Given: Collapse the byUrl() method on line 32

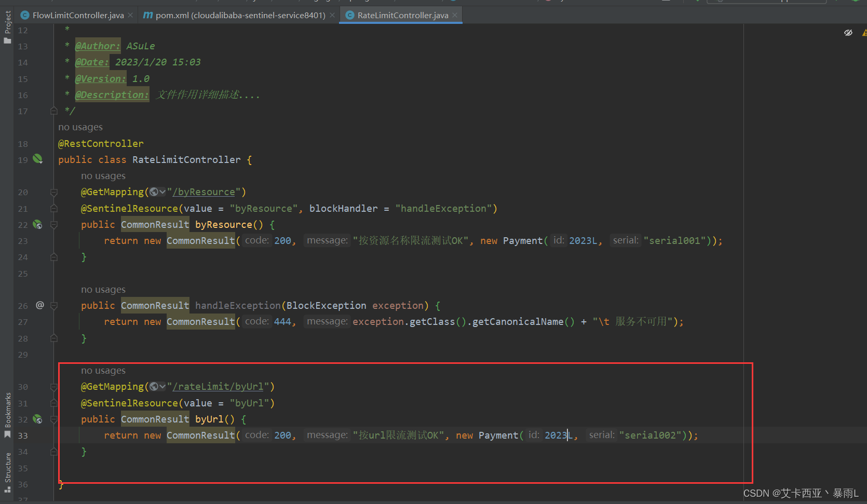Looking at the screenshot, I should (x=54, y=419).
